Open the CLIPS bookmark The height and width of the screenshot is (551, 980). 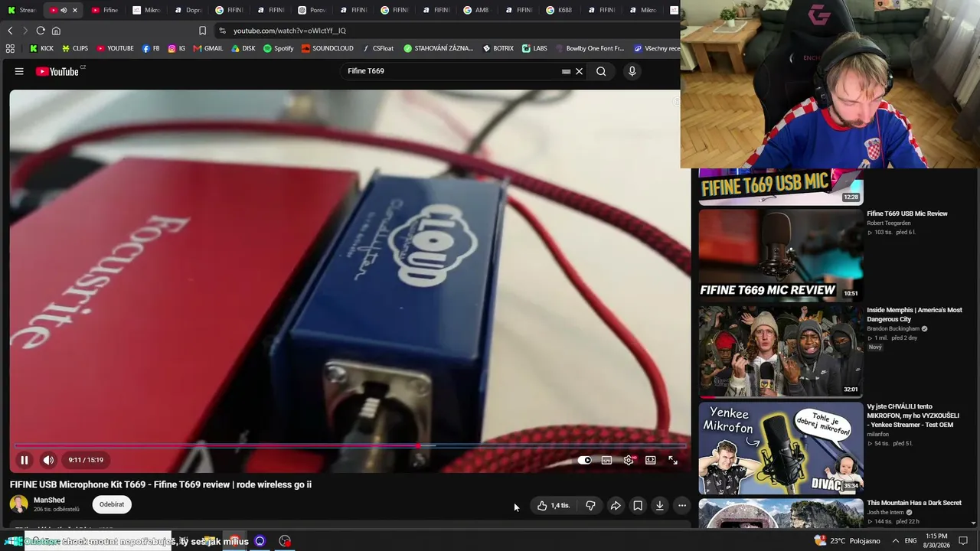pos(75,48)
